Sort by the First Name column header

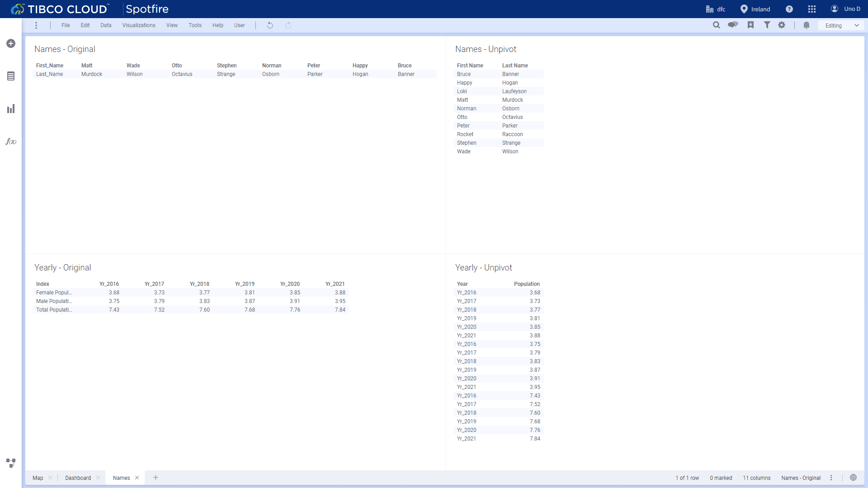pyautogui.click(x=470, y=66)
